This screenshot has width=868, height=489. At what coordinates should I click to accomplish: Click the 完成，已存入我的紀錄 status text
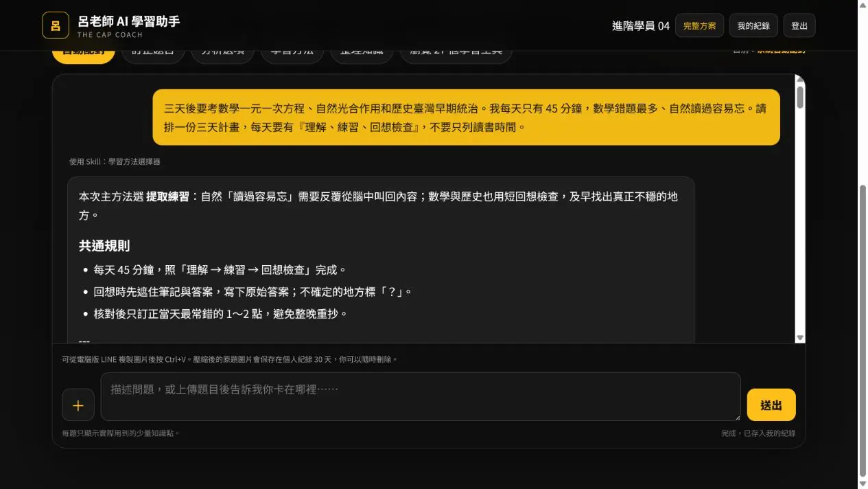[x=758, y=433]
